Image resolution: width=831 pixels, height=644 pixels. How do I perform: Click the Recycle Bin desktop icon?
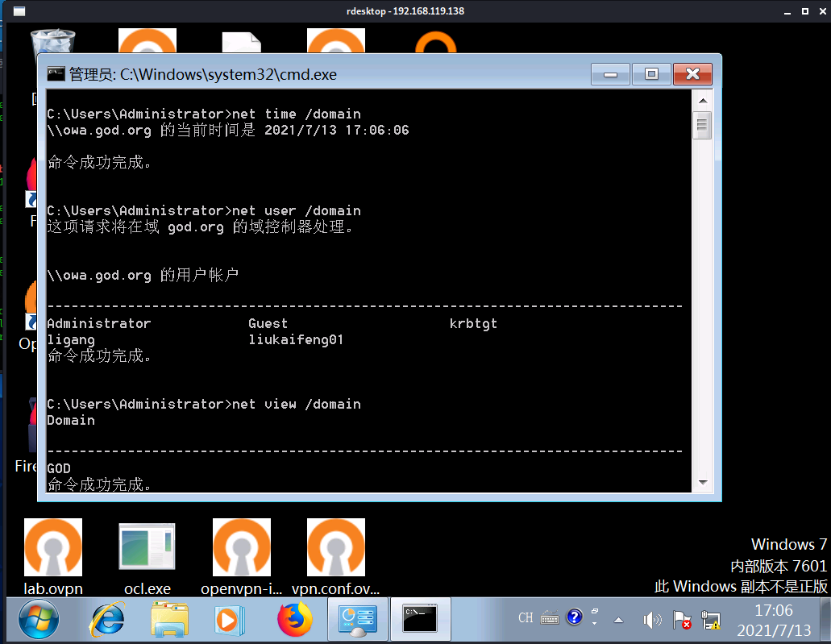pyautogui.click(x=53, y=41)
